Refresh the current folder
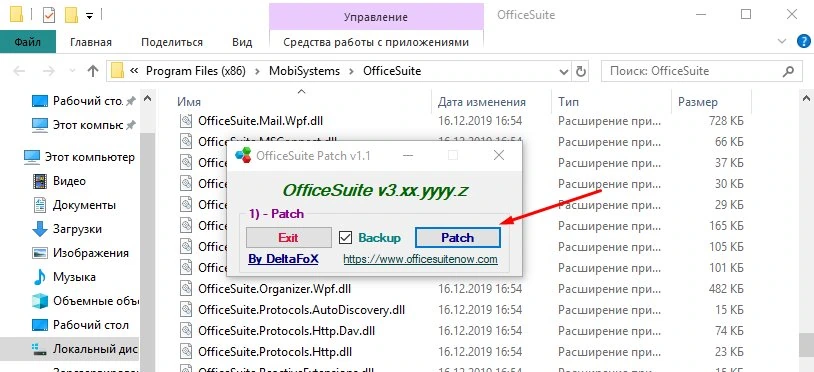Viewport: 814px width, 372px height. (580, 71)
